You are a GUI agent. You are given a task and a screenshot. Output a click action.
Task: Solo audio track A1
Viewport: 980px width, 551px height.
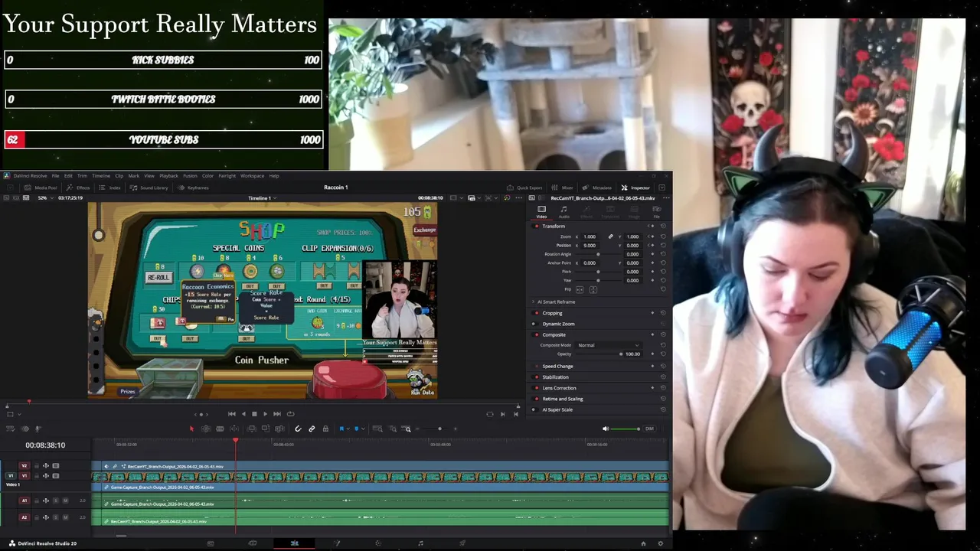[x=56, y=500]
